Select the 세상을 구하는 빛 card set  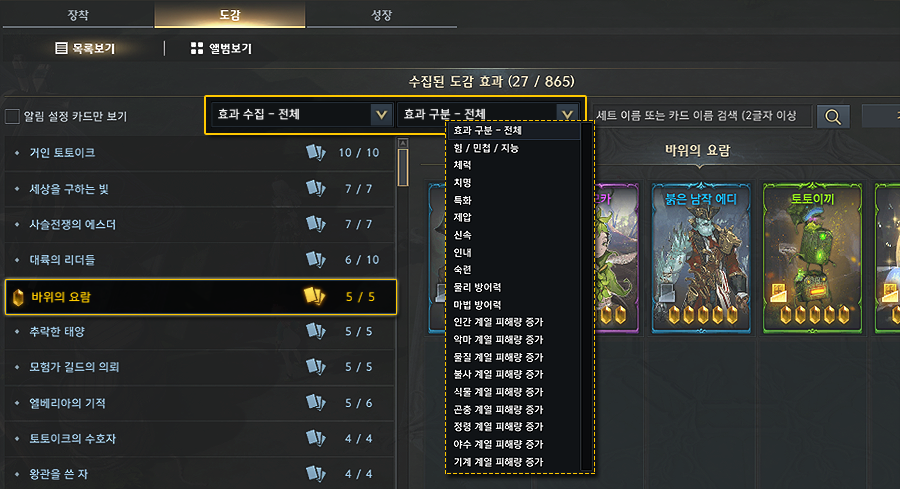click(x=200, y=189)
